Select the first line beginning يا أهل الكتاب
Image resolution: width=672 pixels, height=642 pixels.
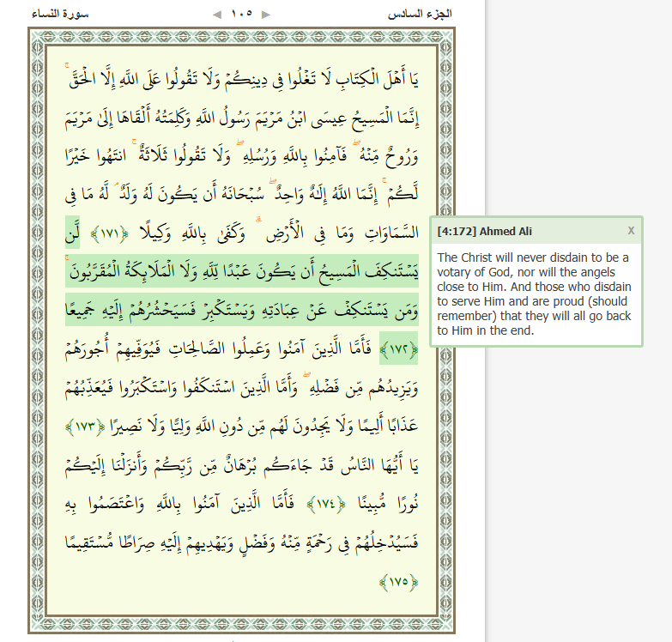click(x=242, y=79)
